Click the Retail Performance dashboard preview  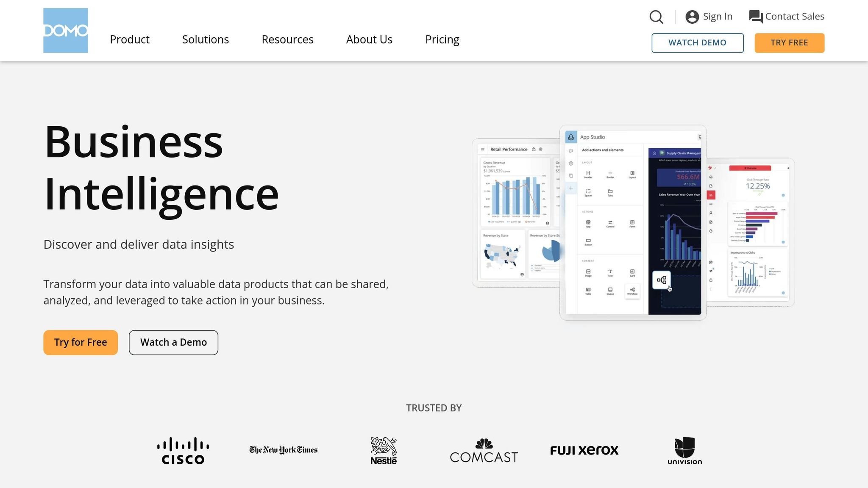coord(516,213)
